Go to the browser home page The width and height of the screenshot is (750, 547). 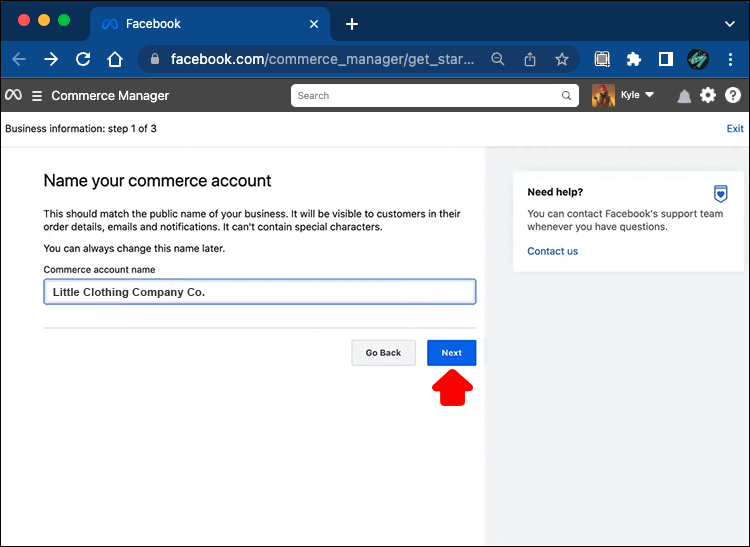point(116,59)
